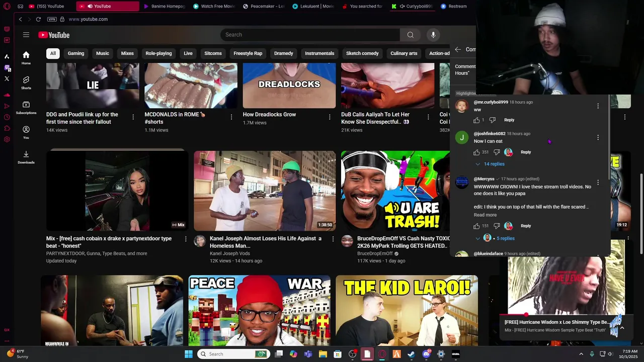644x362 pixels.
Task: Open Discord from the taskbar
Action: coord(426,354)
